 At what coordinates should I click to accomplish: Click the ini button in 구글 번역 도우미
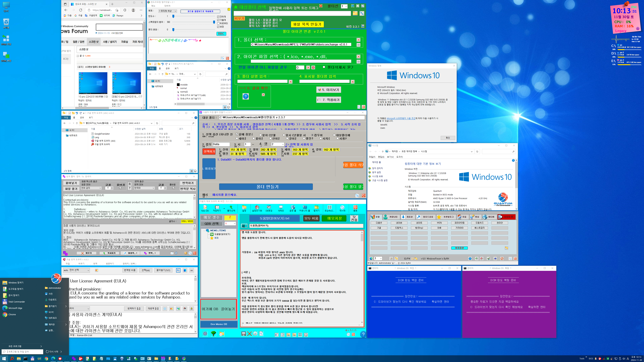[x=192, y=270]
